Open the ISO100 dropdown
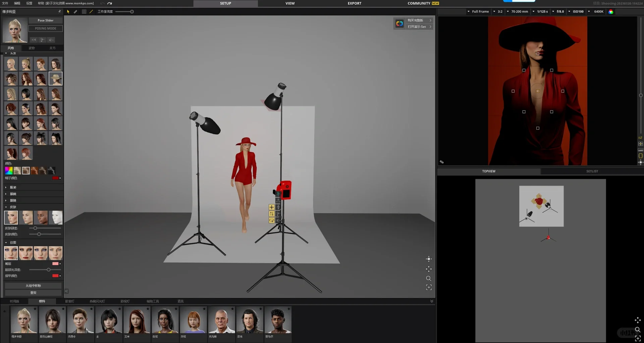The height and width of the screenshot is (343, 644). [578, 12]
